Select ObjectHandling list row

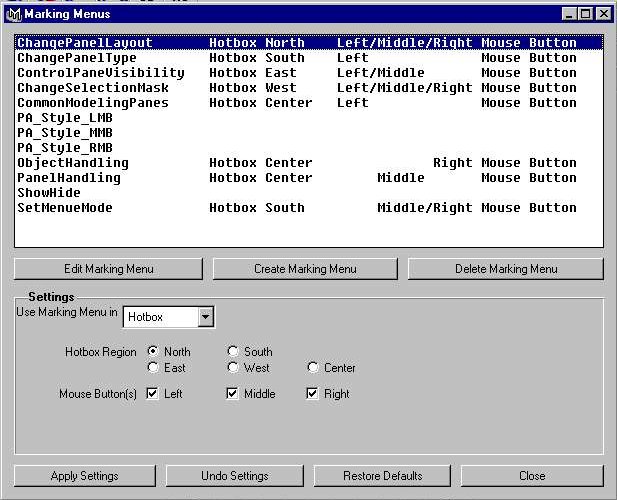click(x=309, y=162)
